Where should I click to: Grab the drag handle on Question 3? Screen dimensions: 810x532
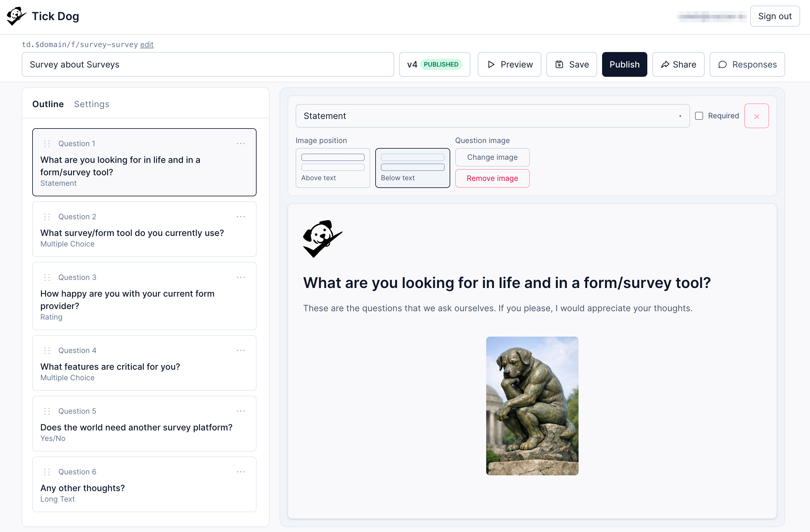(x=47, y=277)
